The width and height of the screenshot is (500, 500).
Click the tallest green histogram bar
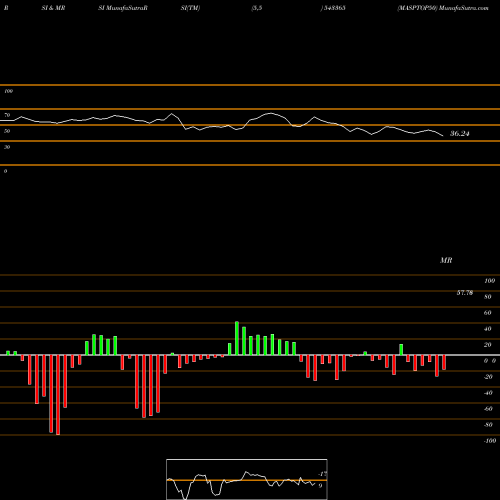237,338
